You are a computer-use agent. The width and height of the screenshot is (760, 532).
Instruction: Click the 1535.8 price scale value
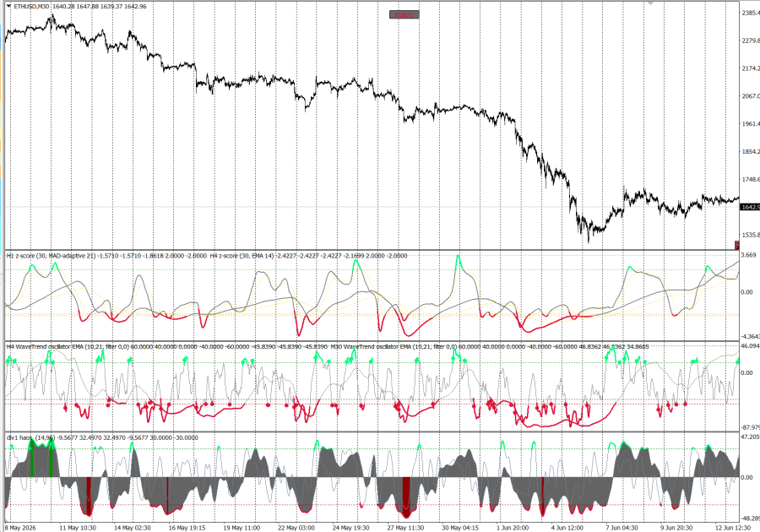751,235
